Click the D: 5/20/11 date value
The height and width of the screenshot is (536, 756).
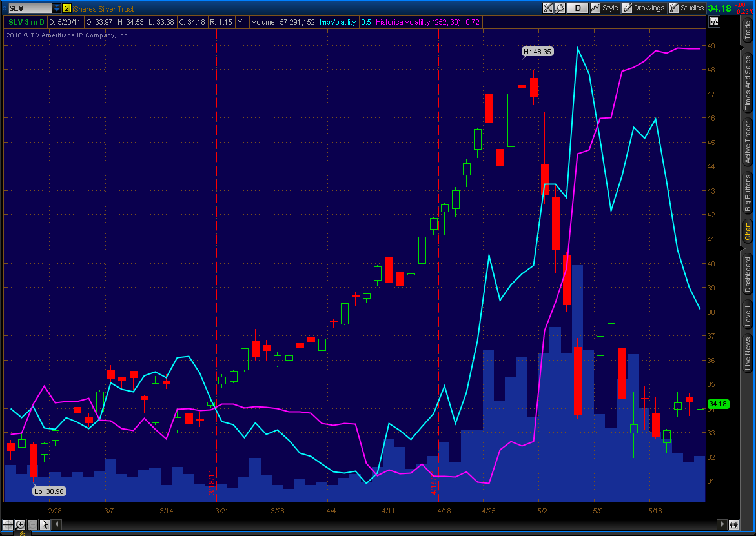(65, 22)
